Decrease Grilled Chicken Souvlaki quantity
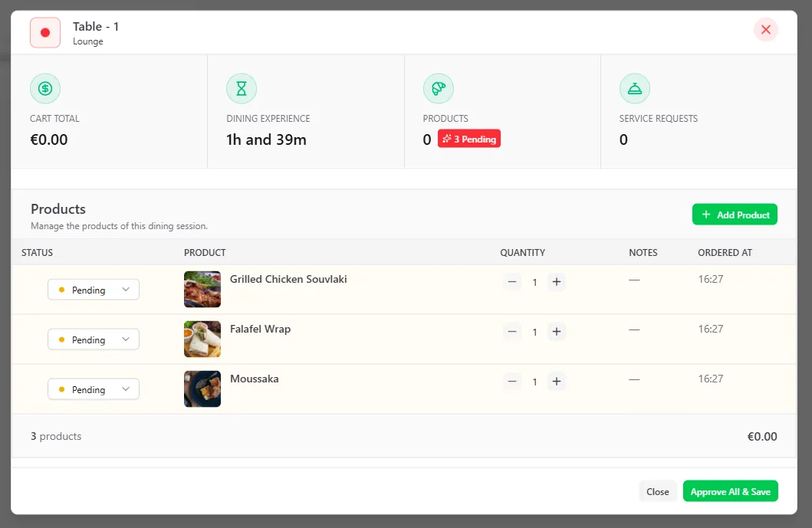The image size is (812, 528). (512, 282)
